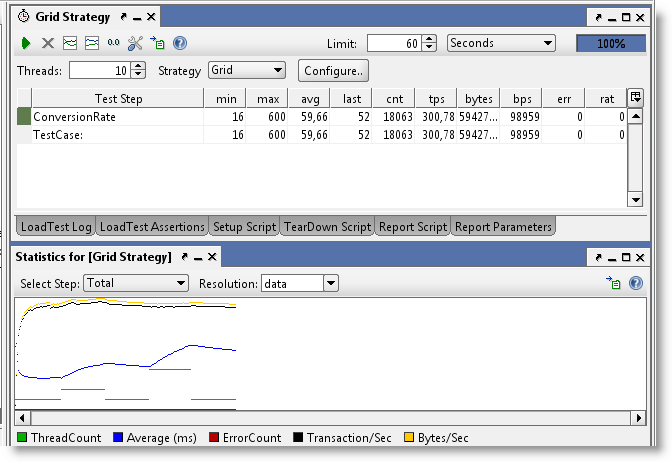Click table scrollbar up arrow
The height and width of the screenshot is (462, 672).
635,116
